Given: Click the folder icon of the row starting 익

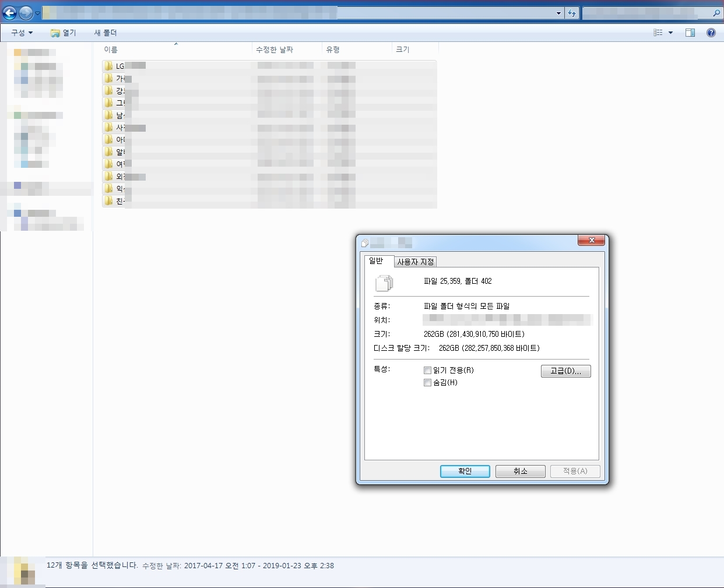Looking at the screenshot, I should pyautogui.click(x=108, y=188).
